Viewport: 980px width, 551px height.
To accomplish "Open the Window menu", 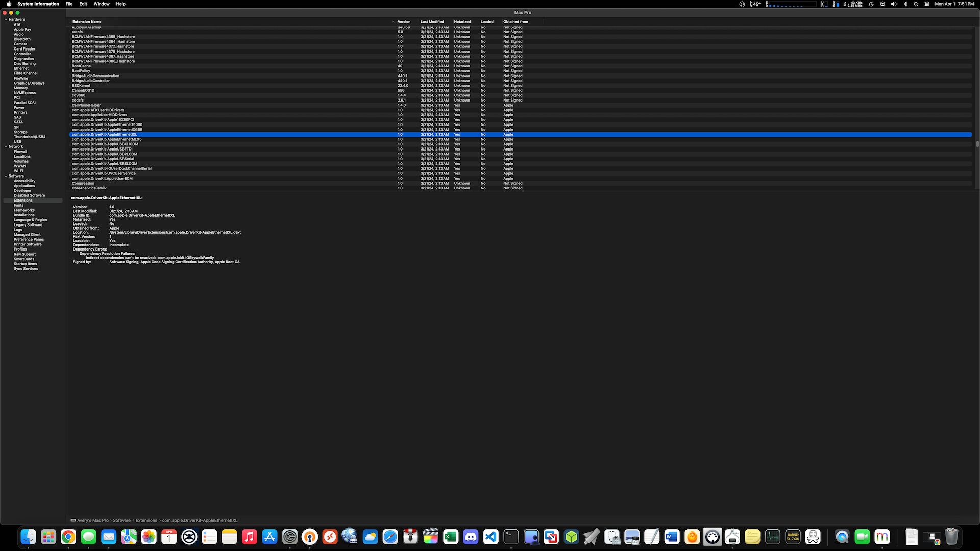I will [x=102, y=4].
